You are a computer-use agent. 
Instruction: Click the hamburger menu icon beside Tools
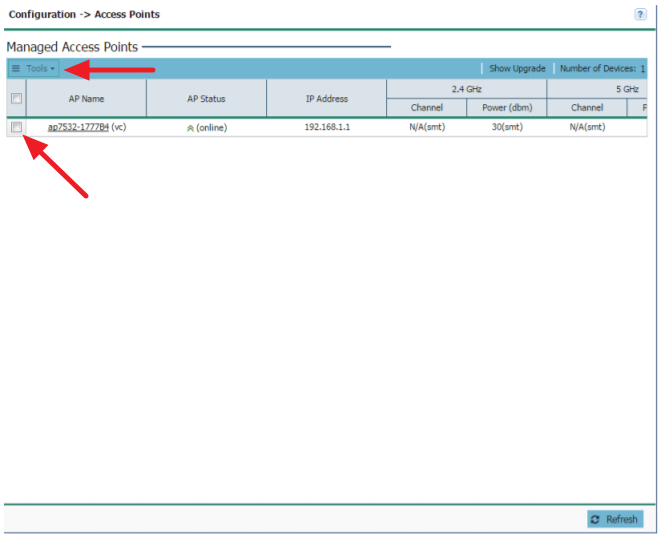click(x=16, y=69)
